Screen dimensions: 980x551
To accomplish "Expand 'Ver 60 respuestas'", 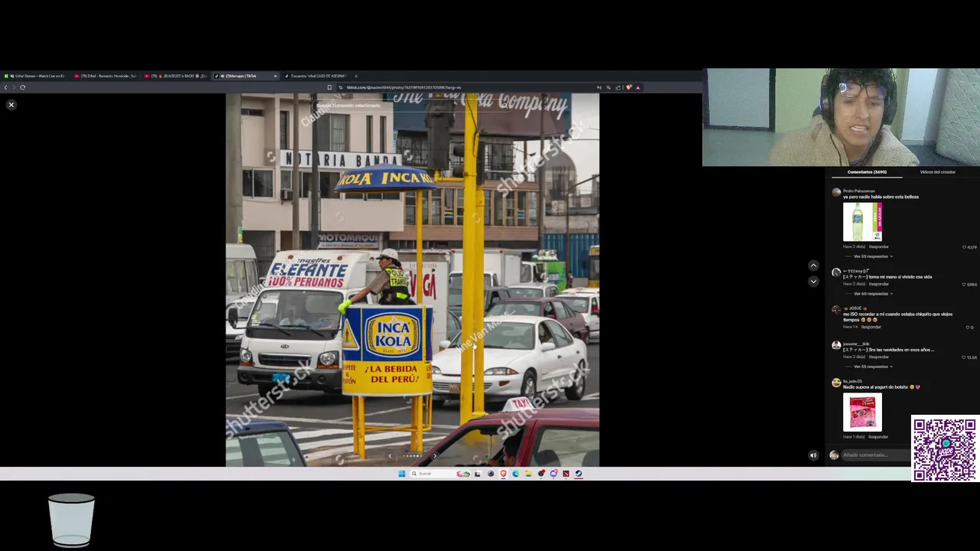I will pyautogui.click(x=873, y=293).
